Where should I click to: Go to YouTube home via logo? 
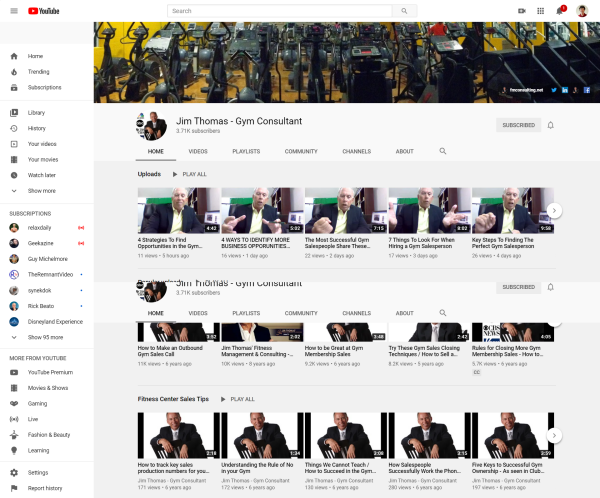[44, 11]
